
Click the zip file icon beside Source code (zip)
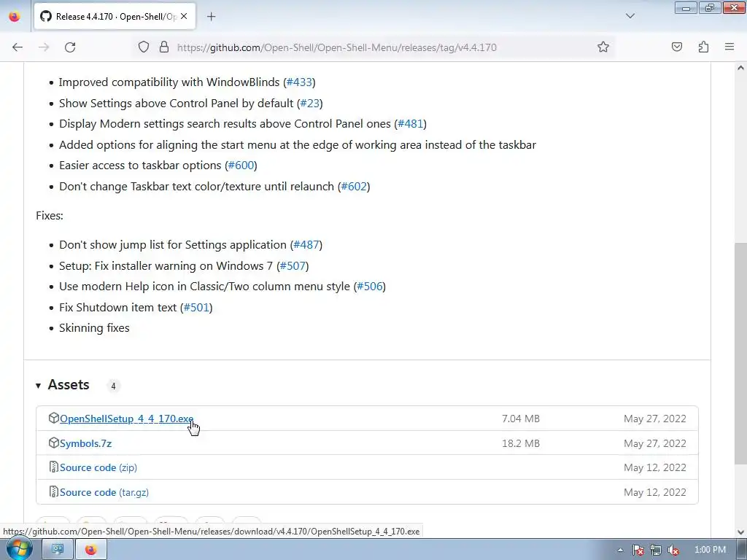(x=53, y=467)
